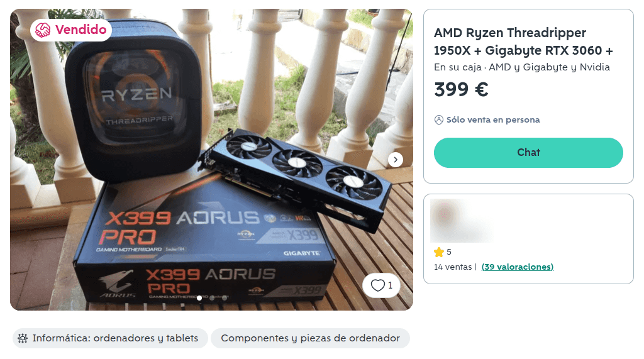The width and height of the screenshot is (644, 359).
Task: Click the 14 ventas sales count
Action: coord(453,267)
